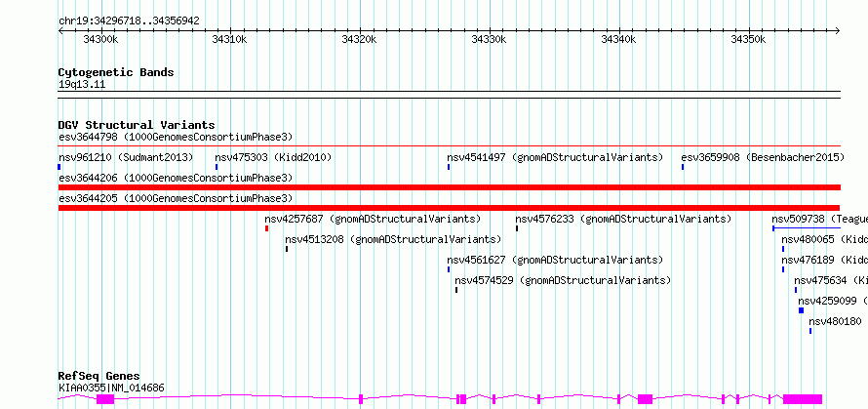
Task: Click the Cytogenetic Bands track title
Action: (116, 72)
